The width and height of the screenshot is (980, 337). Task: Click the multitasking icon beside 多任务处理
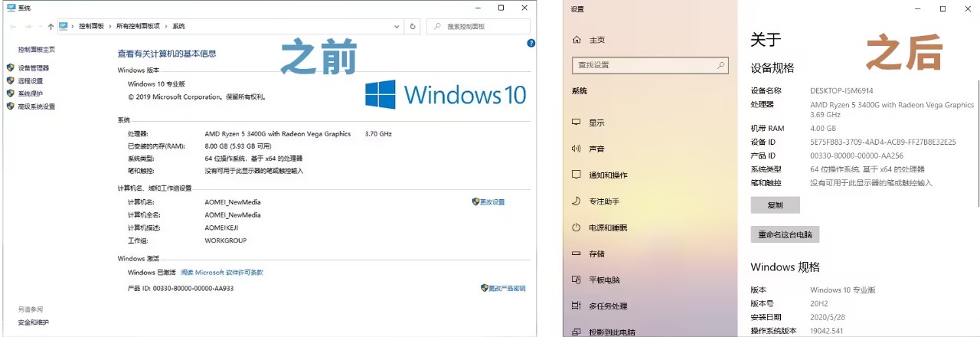[577, 306]
